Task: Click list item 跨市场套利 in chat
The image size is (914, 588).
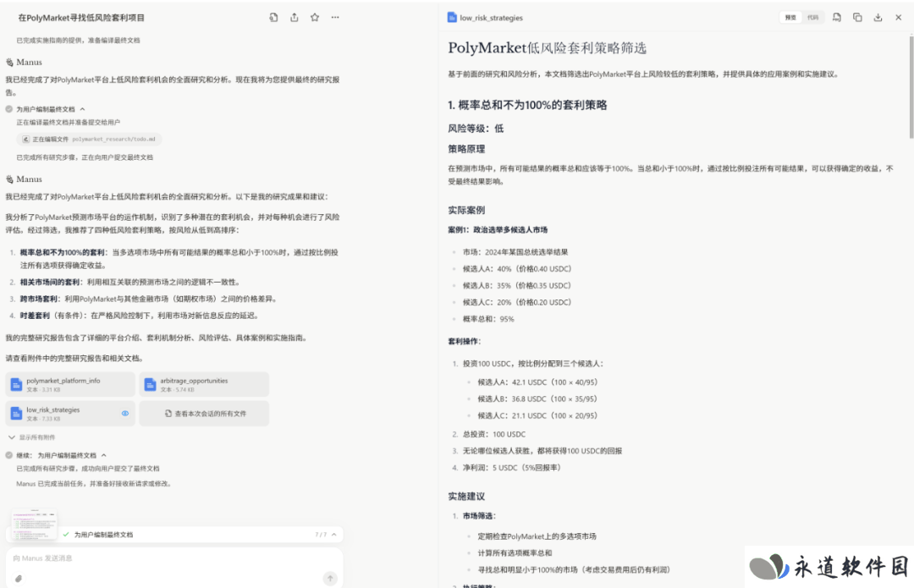Action: 148,299
